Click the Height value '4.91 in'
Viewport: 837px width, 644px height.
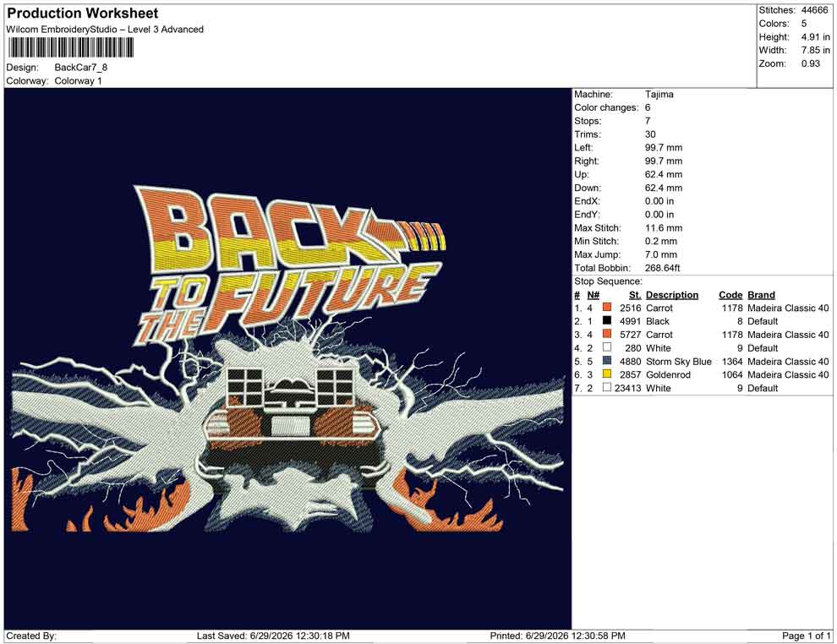click(x=816, y=37)
